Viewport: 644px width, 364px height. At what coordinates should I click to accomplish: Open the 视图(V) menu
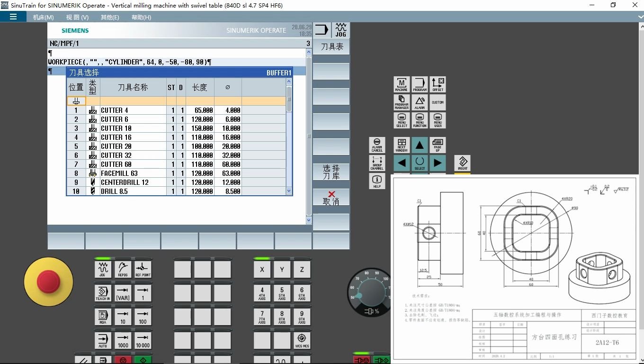(x=77, y=17)
